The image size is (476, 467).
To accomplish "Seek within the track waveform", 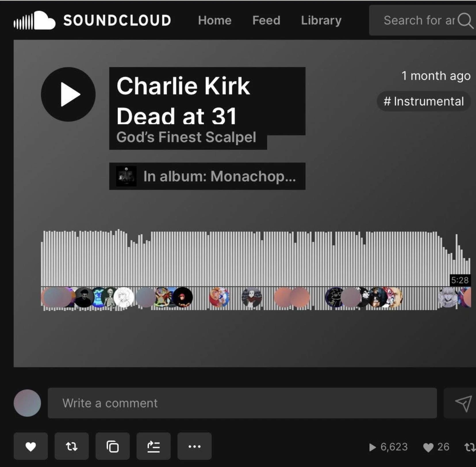I will (256, 258).
